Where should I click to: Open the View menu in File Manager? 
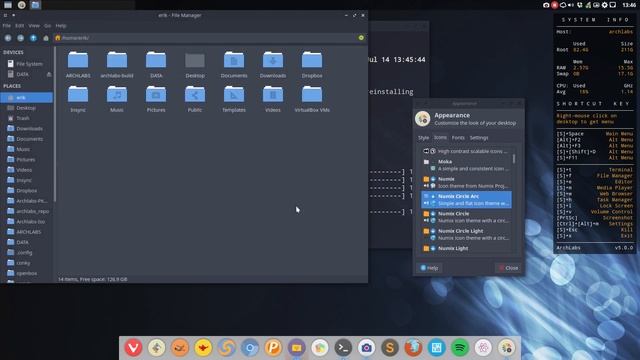click(x=34, y=26)
